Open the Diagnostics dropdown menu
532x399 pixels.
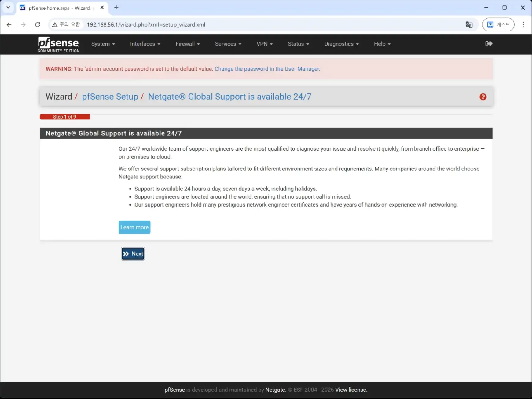[341, 44]
